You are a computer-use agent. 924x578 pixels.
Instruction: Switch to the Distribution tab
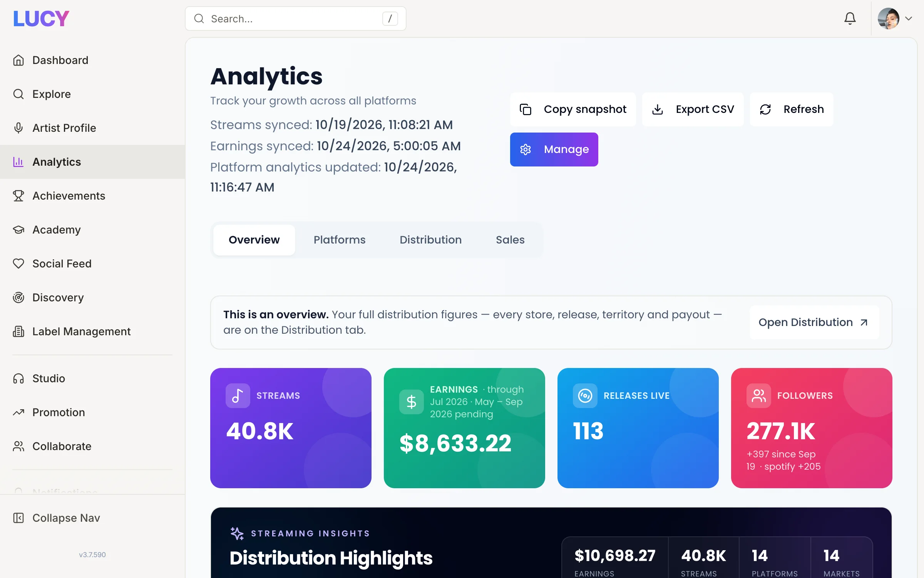coord(430,240)
